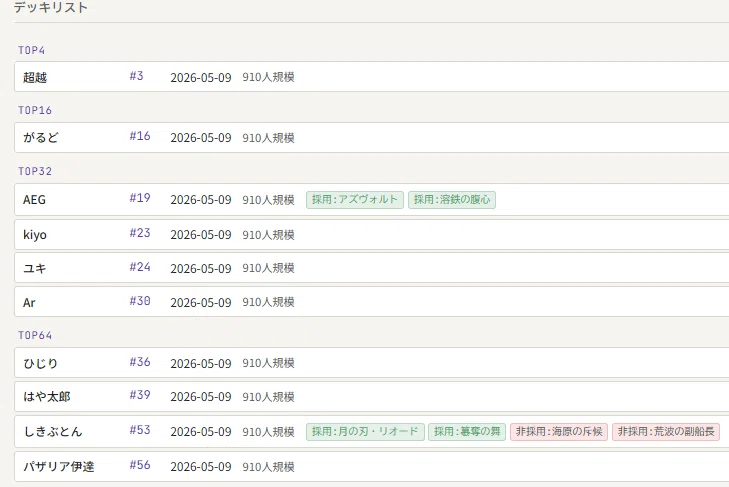Screen dimensions: 729x487
Task: Click the TOP64 section heading
Action: click(35, 335)
